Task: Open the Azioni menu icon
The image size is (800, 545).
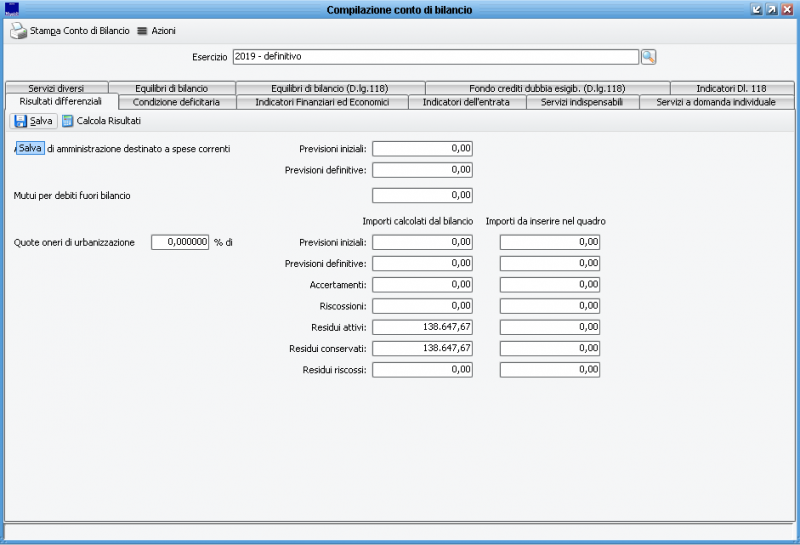Action: 142,31
